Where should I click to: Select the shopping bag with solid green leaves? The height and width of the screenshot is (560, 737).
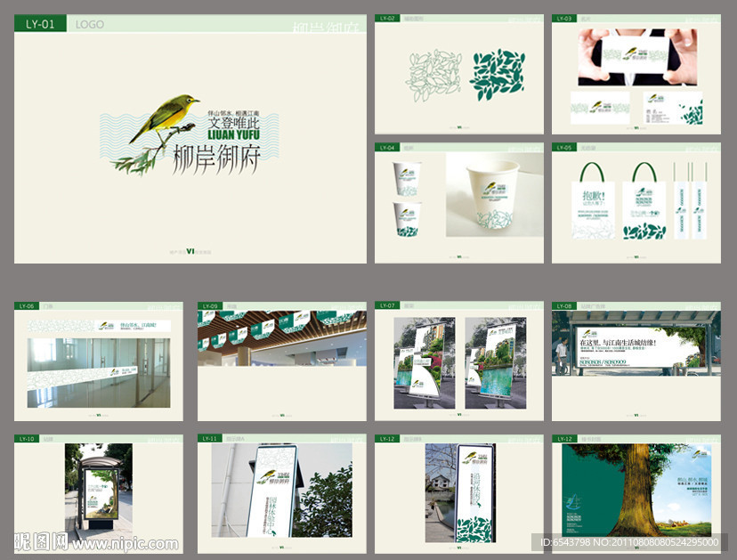[644, 201]
